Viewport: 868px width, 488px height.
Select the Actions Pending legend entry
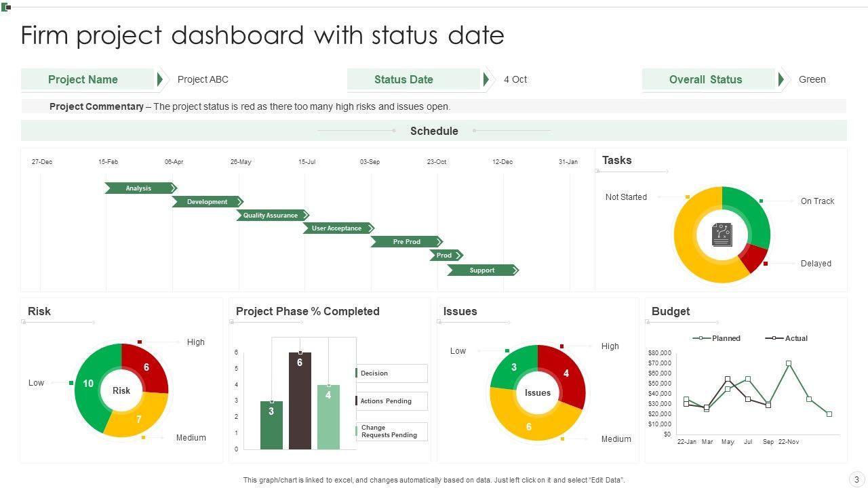[391, 401]
